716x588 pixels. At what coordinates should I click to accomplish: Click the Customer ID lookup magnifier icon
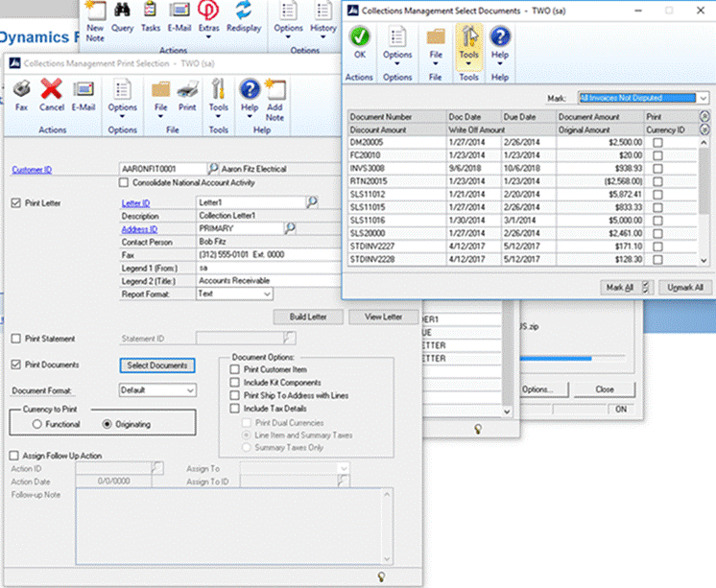[x=213, y=169]
